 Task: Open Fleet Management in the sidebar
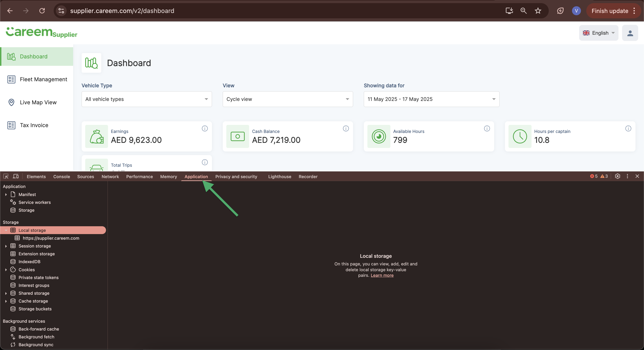[37, 79]
